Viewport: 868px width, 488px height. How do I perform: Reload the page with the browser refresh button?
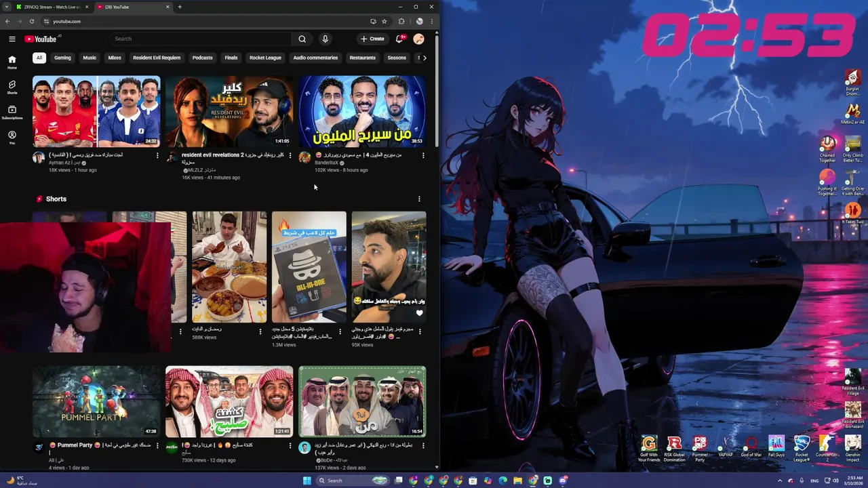click(31, 21)
